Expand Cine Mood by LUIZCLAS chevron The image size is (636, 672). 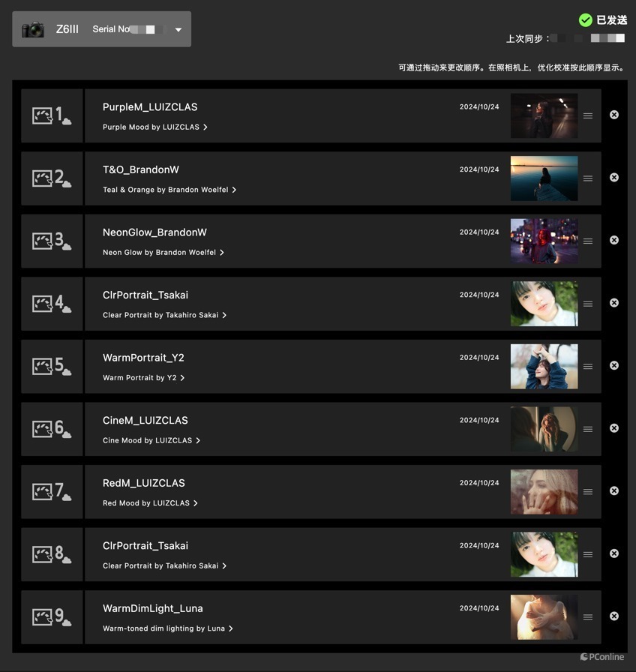tap(197, 440)
